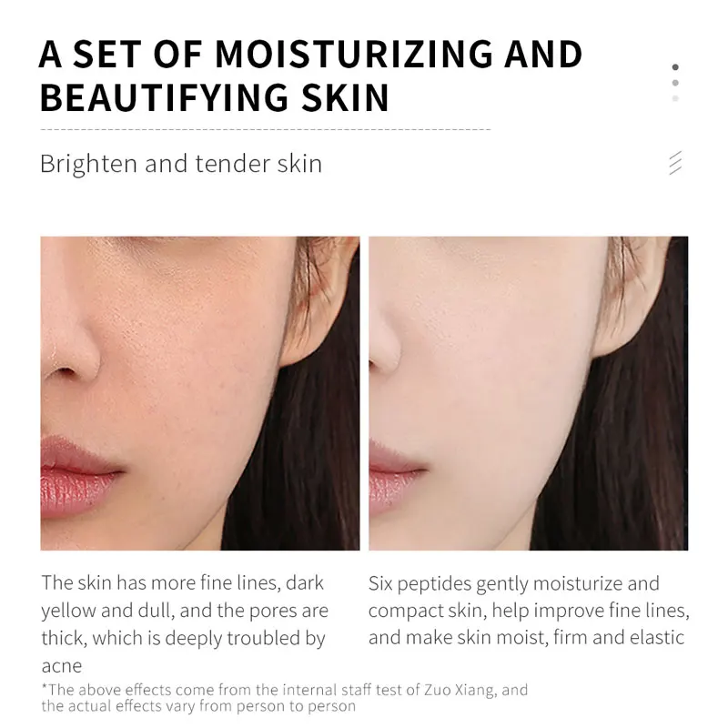Click the word 'acne' in left caption
This screenshot has width=728, height=728.
click(x=62, y=667)
